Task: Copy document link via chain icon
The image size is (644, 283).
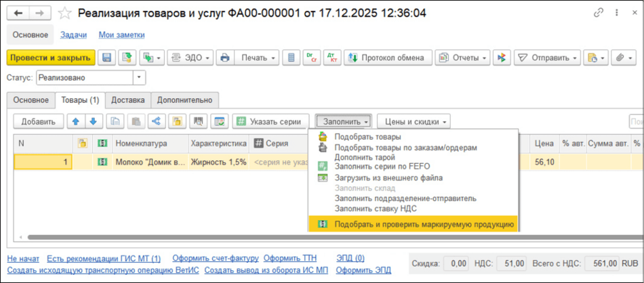Action: [x=599, y=13]
